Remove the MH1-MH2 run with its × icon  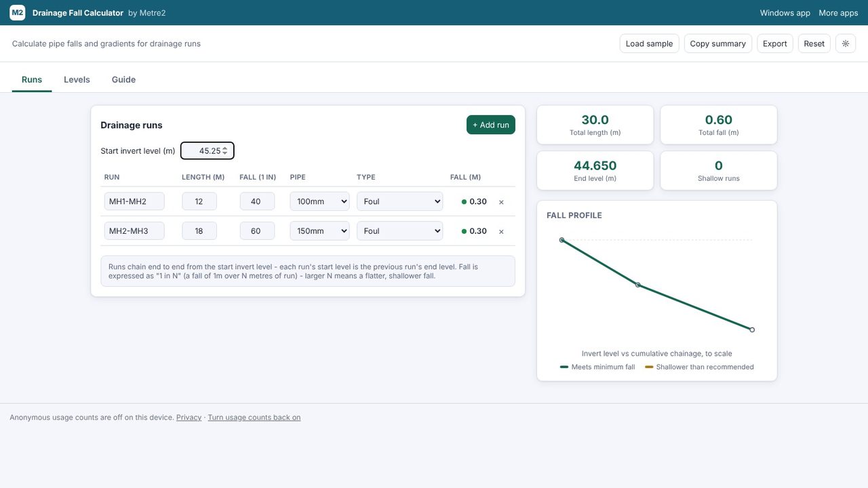pyautogui.click(x=501, y=202)
